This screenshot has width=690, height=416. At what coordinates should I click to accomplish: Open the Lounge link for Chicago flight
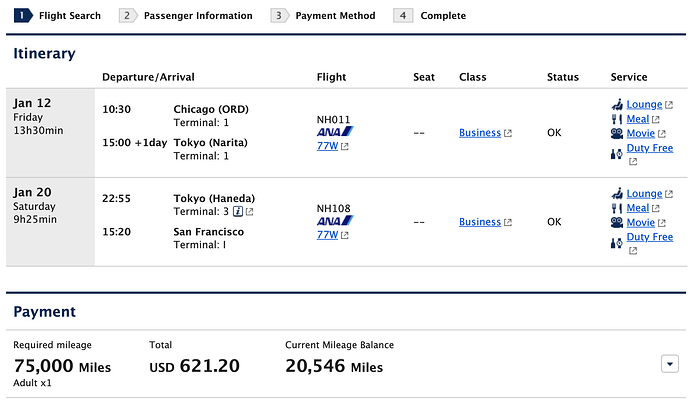pyautogui.click(x=644, y=104)
